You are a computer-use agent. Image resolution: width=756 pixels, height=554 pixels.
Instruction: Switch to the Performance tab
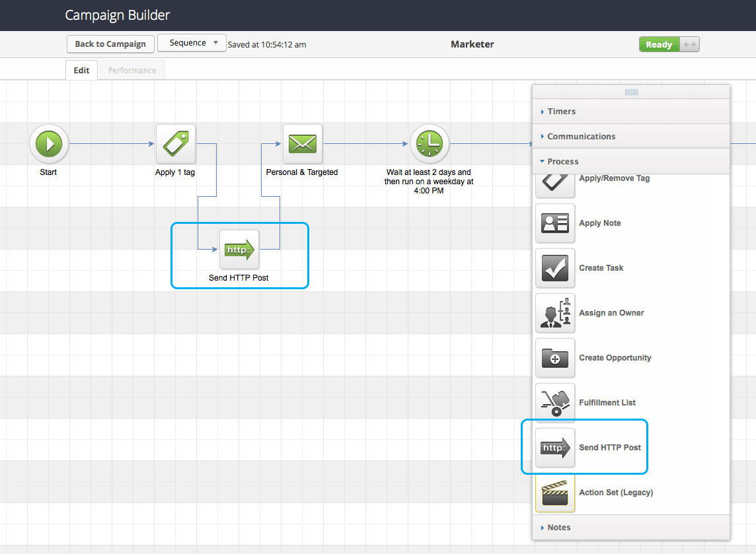click(x=132, y=71)
